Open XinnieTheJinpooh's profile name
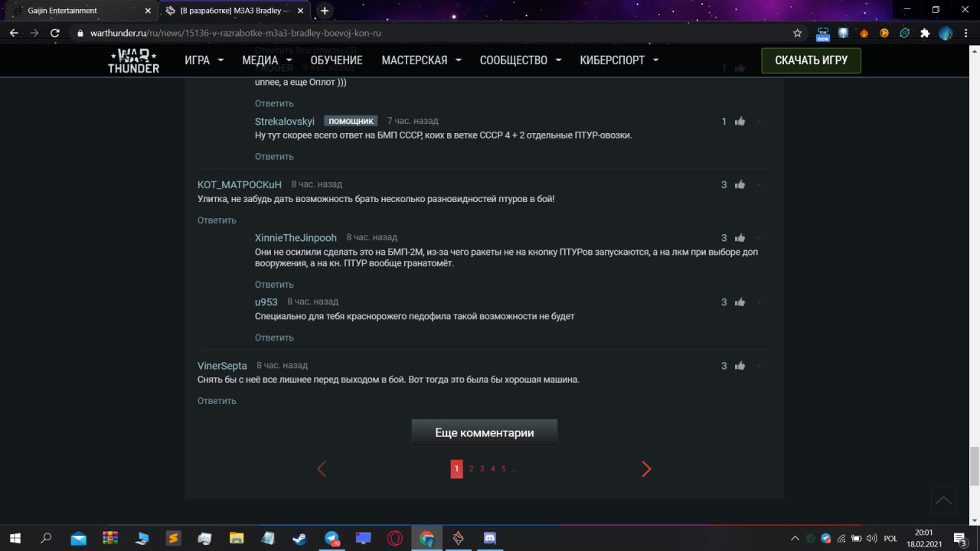Screen dimensions: 980x551 [296, 238]
